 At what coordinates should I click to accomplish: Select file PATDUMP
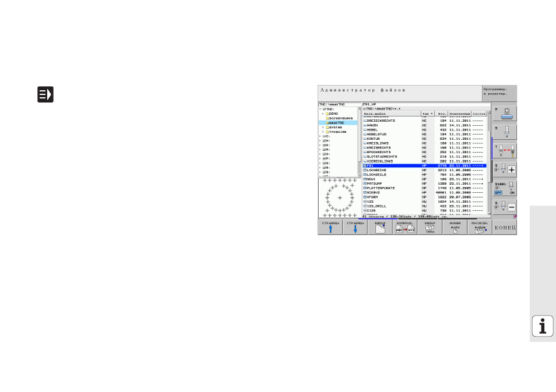424,183
